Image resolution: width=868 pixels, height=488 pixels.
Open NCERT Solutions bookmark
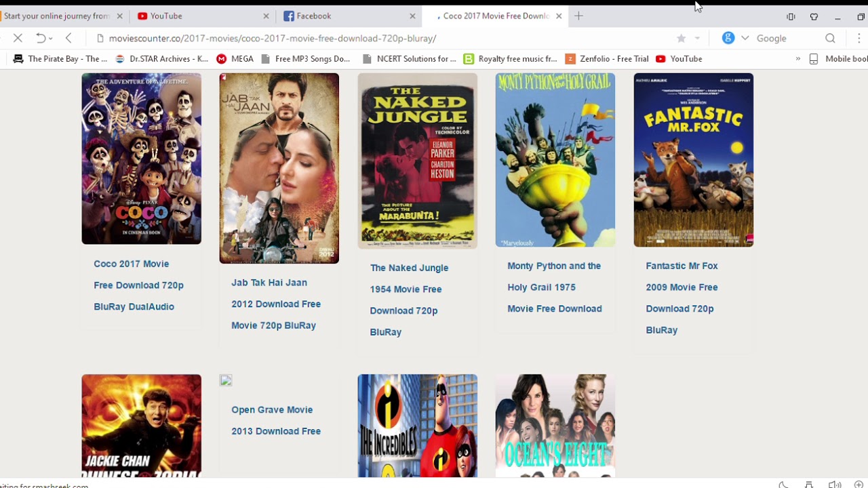(x=410, y=59)
